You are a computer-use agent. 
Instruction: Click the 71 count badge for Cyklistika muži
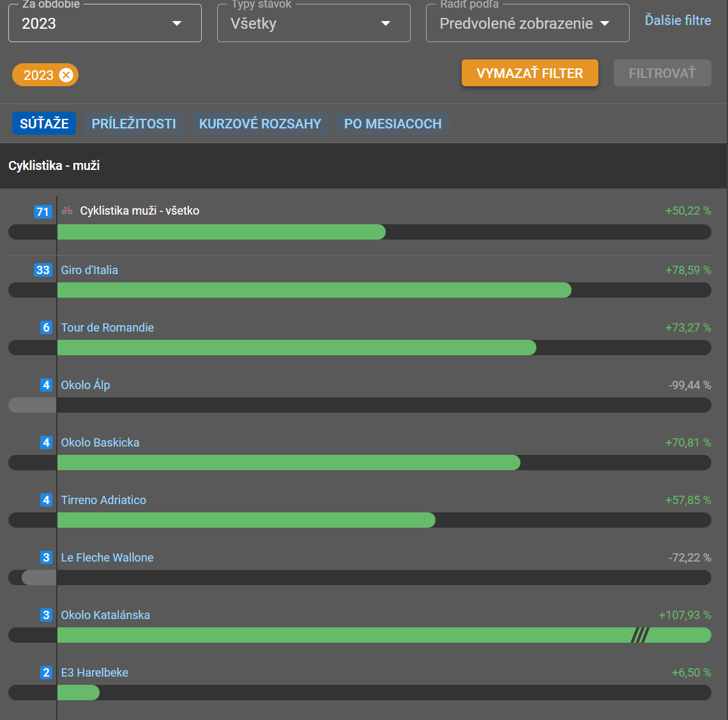point(43,211)
